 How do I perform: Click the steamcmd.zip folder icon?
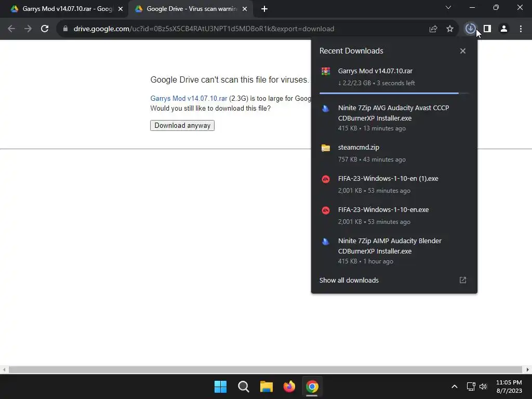[326, 148]
